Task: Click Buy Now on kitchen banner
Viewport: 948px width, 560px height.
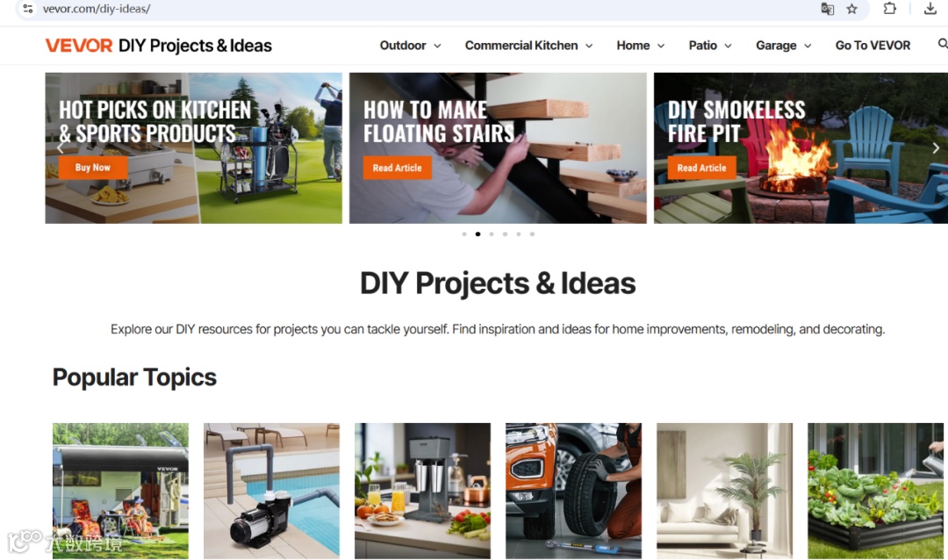Action: coord(92,168)
